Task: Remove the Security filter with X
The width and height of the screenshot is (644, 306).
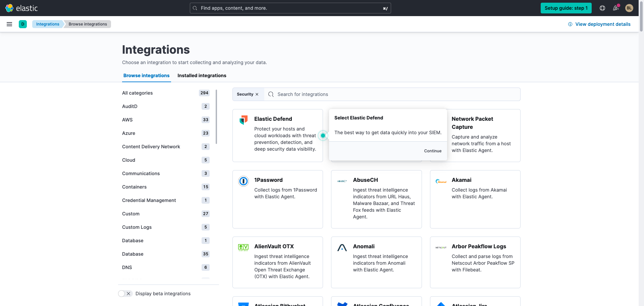Action: 257,94
